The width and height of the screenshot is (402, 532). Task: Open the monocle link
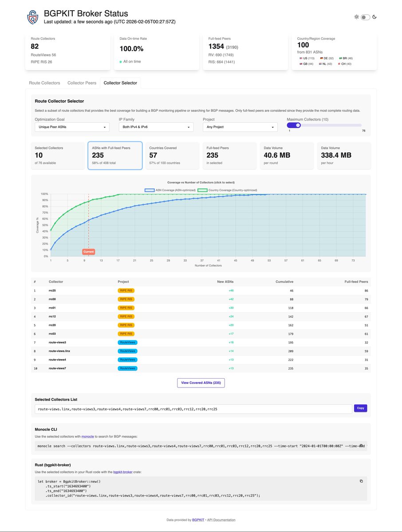[x=87, y=437]
